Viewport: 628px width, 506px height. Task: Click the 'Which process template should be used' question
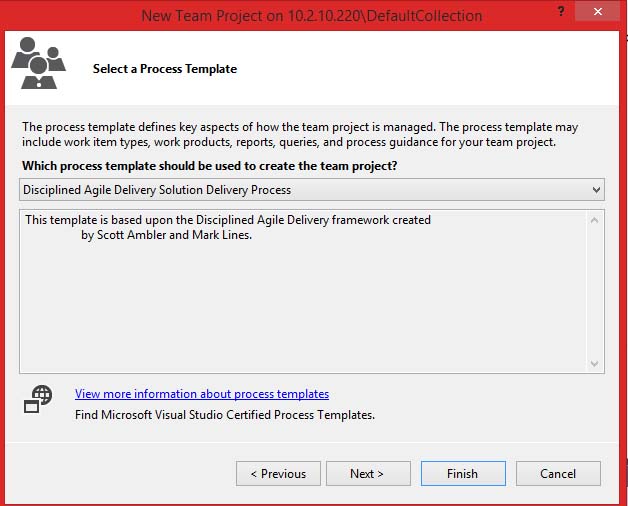[209, 166]
